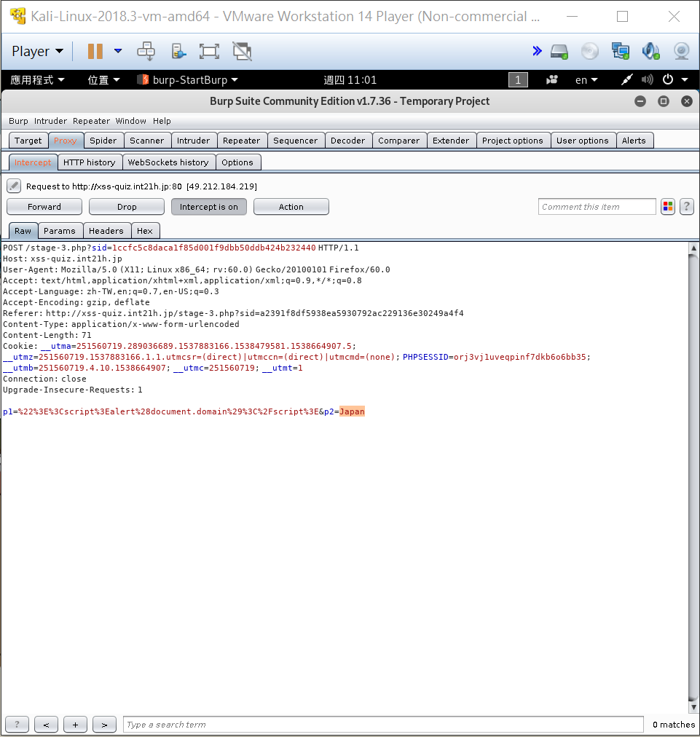
Task: Switch to the Params view tab
Action: point(59,231)
